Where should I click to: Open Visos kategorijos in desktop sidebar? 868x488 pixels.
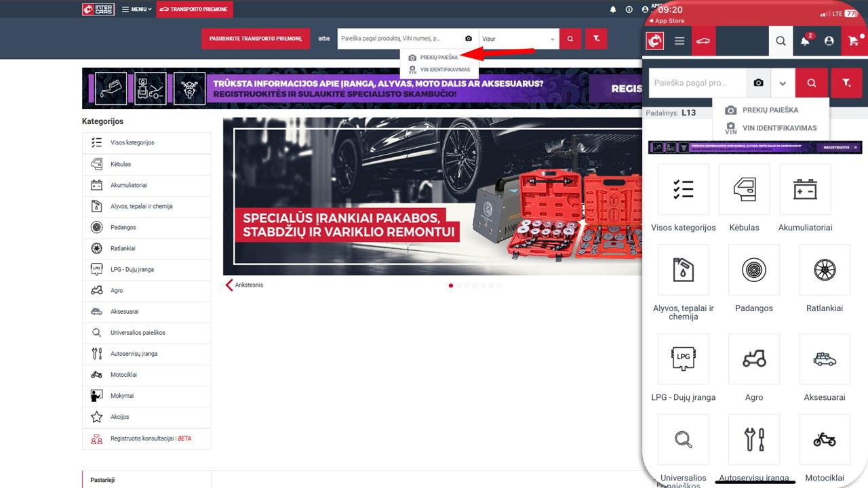(x=146, y=143)
